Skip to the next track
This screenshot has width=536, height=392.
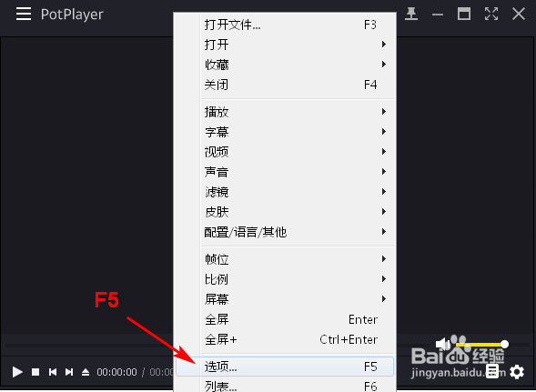point(69,372)
